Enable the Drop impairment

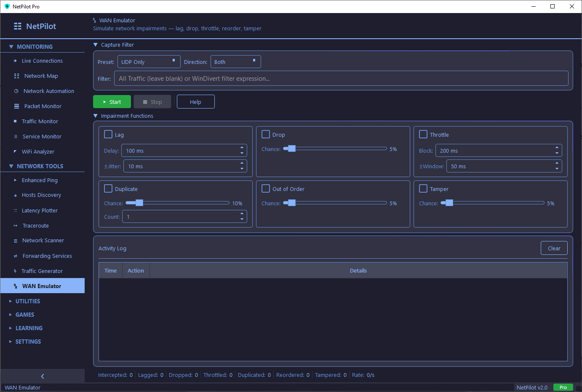tap(265, 134)
